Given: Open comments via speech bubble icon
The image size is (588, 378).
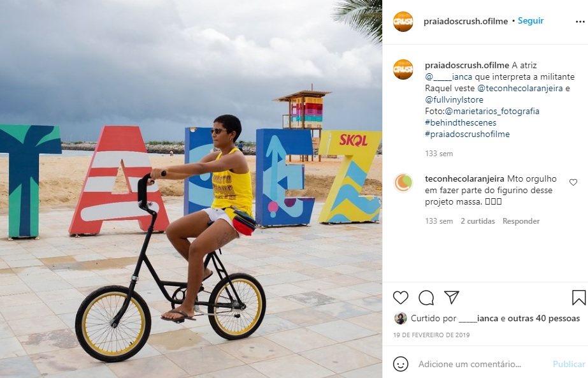Looking at the screenshot, I should click(426, 297).
